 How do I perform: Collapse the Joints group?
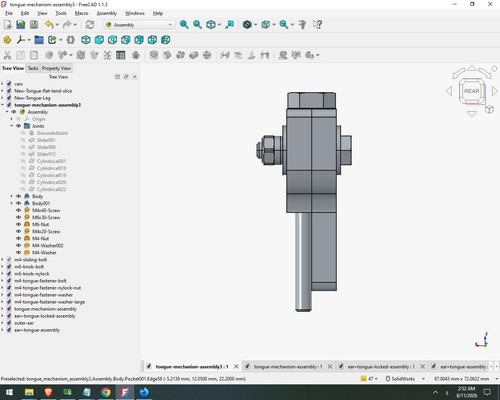pyautogui.click(x=12, y=126)
